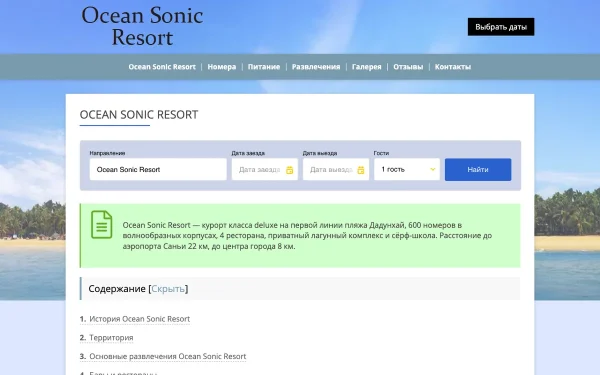This screenshot has height=375, width=600.
Task: Open the Галерея menu item
Action: 366,67
